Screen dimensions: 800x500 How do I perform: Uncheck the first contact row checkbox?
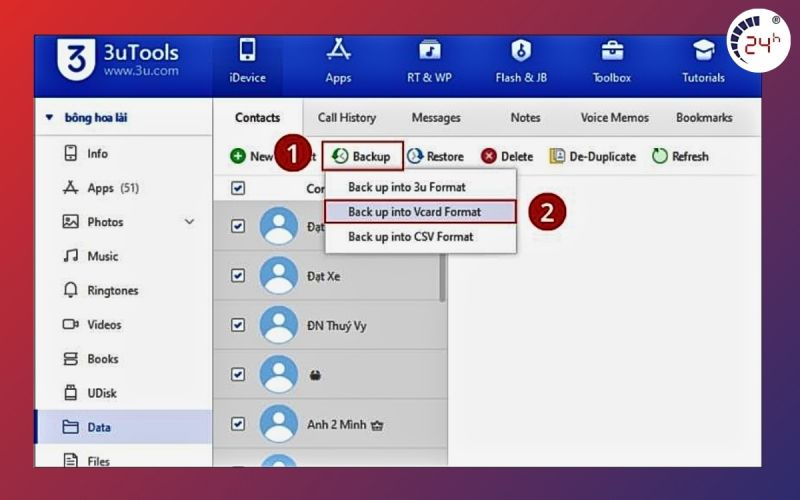238,226
